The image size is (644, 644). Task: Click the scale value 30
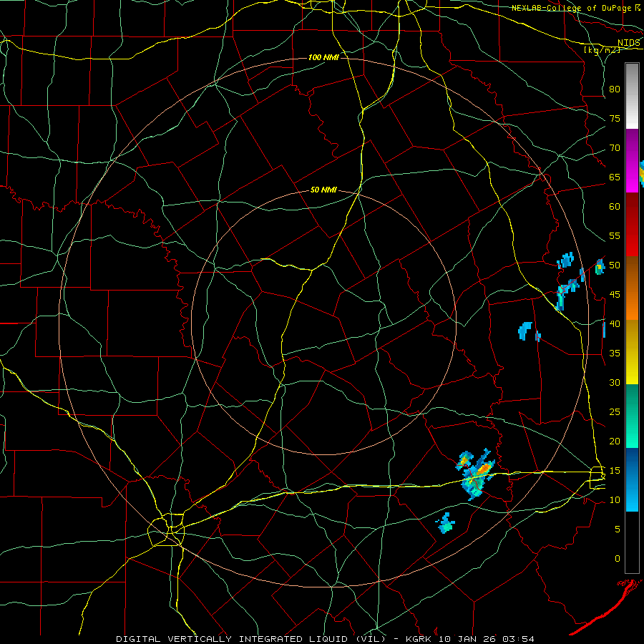pyautogui.click(x=615, y=382)
